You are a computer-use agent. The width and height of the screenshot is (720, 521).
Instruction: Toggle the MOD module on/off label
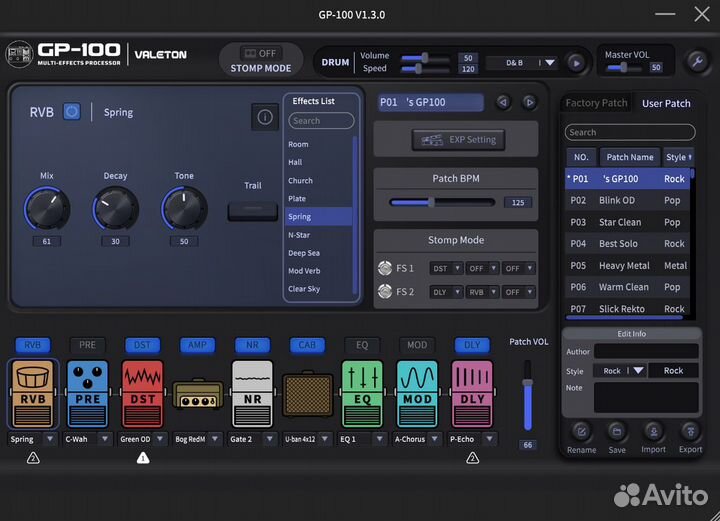pos(417,345)
